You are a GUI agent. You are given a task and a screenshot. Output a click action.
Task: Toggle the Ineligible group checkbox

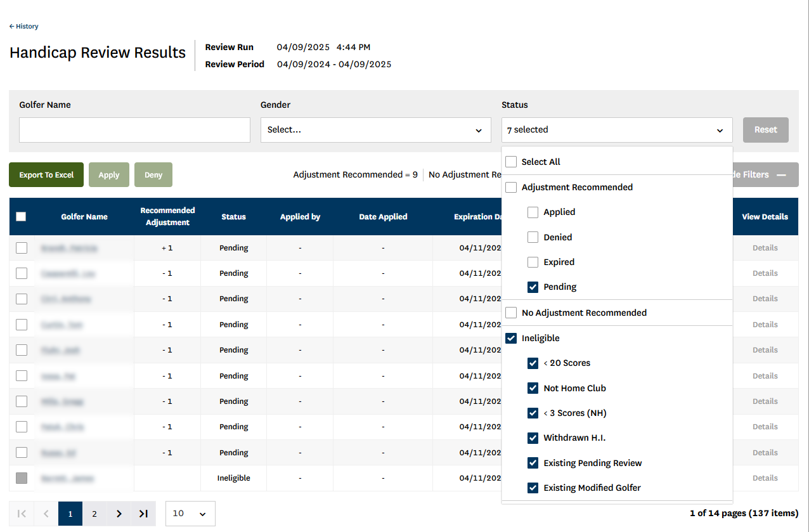pos(512,339)
